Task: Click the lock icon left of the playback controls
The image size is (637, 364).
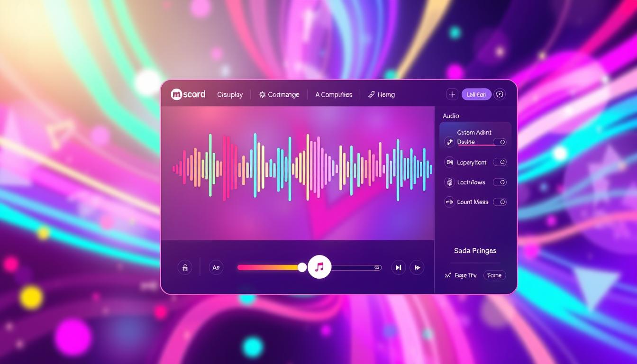Action: 185,267
